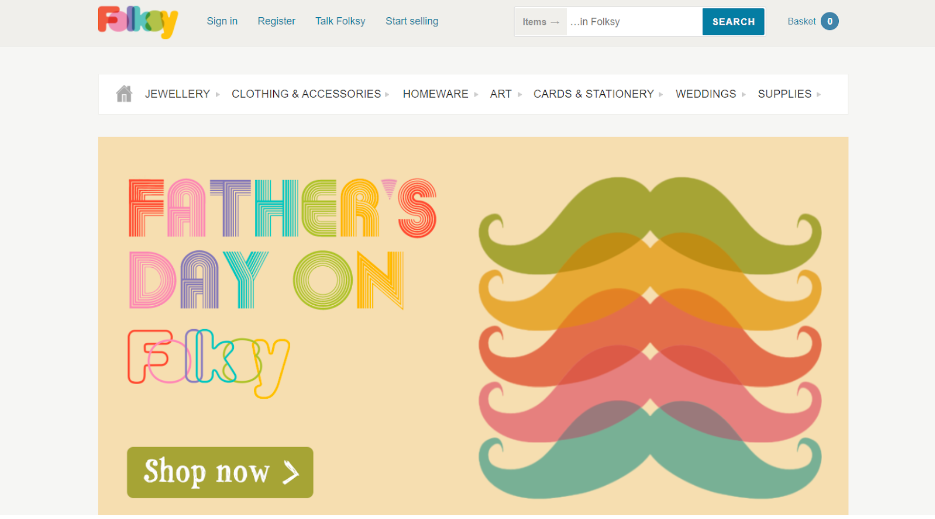Click the green moustache at top of stack
Screen dimensions: 935x519
(x=650, y=224)
